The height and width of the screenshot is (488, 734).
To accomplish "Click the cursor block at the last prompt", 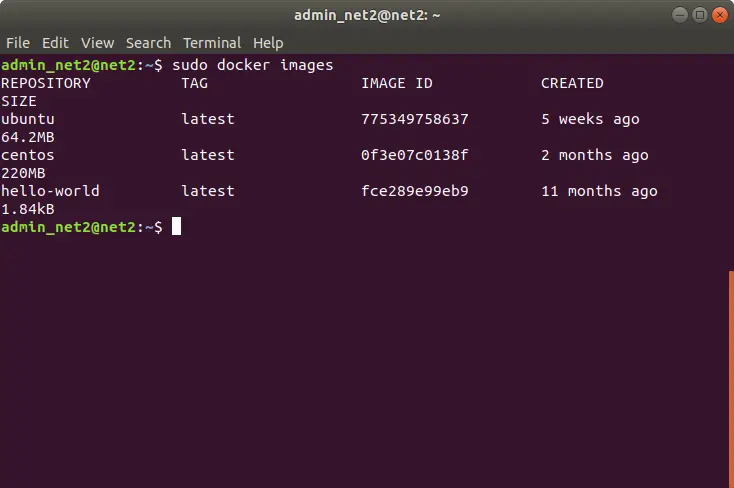I will (176, 226).
